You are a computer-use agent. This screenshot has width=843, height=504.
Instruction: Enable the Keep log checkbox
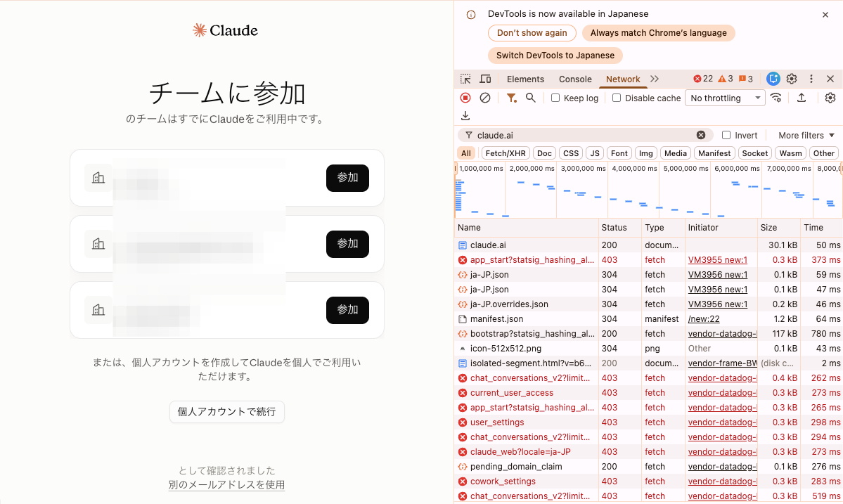pyautogui.click(x=555, y=98)
